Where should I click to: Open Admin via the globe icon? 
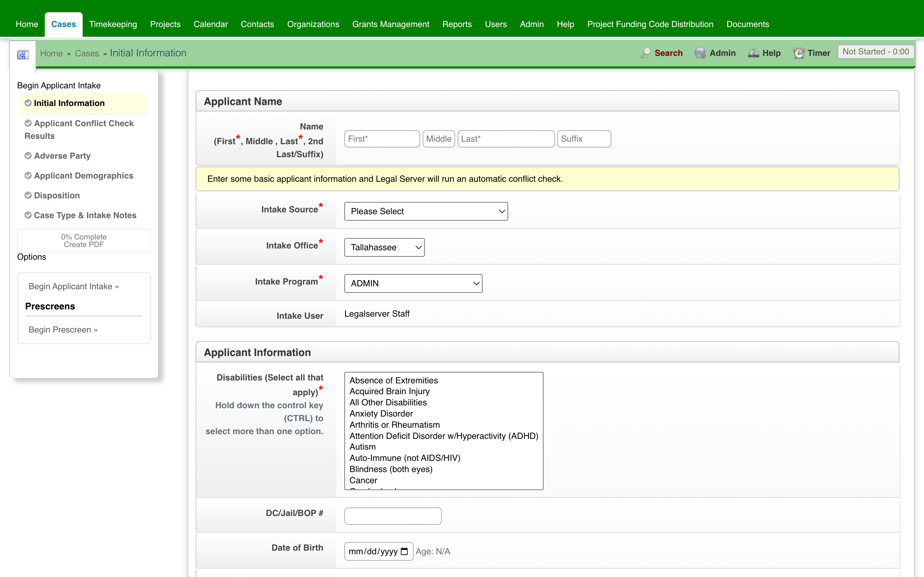coord(700,53)
